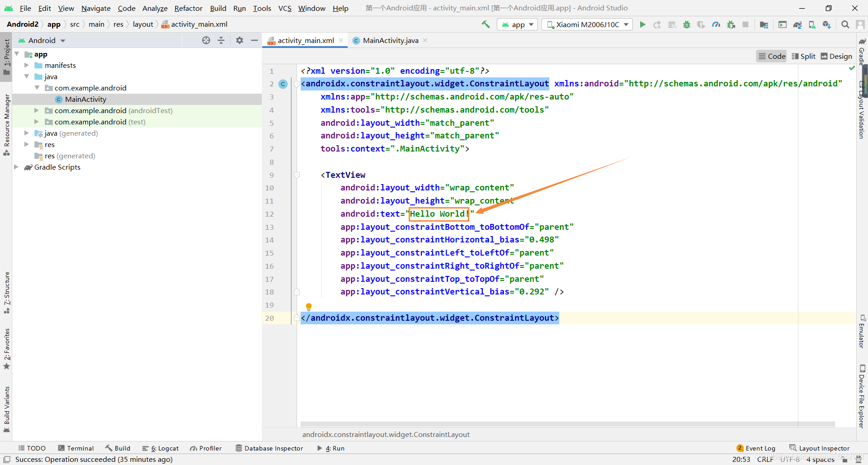
Task: Open the Event Log panel
Action: [x=756, y=448]
